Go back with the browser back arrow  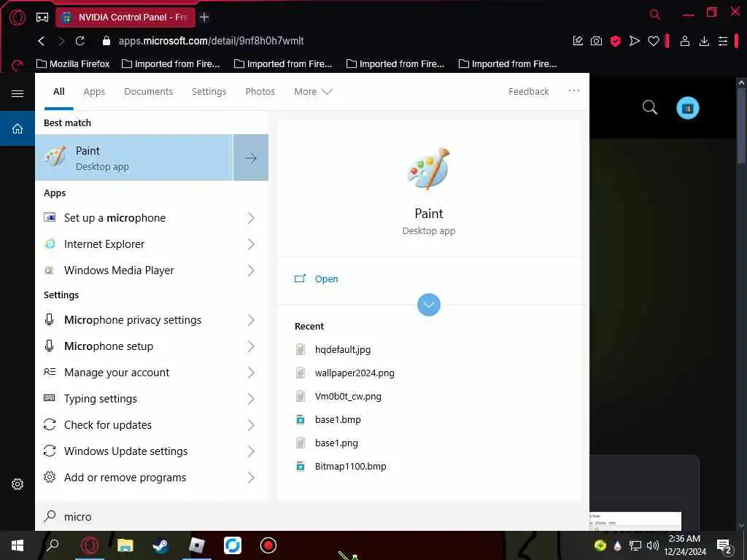pyautogui.click(x=42, y=41)
